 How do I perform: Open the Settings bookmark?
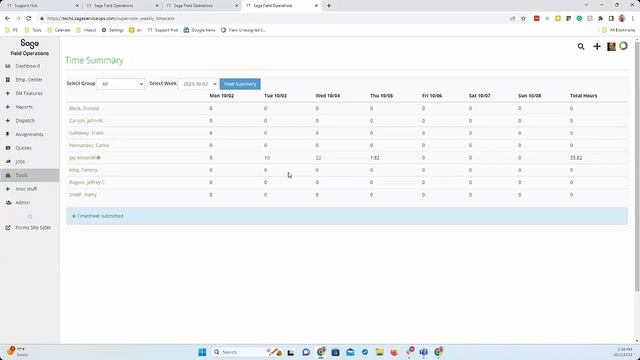(113, 30)
